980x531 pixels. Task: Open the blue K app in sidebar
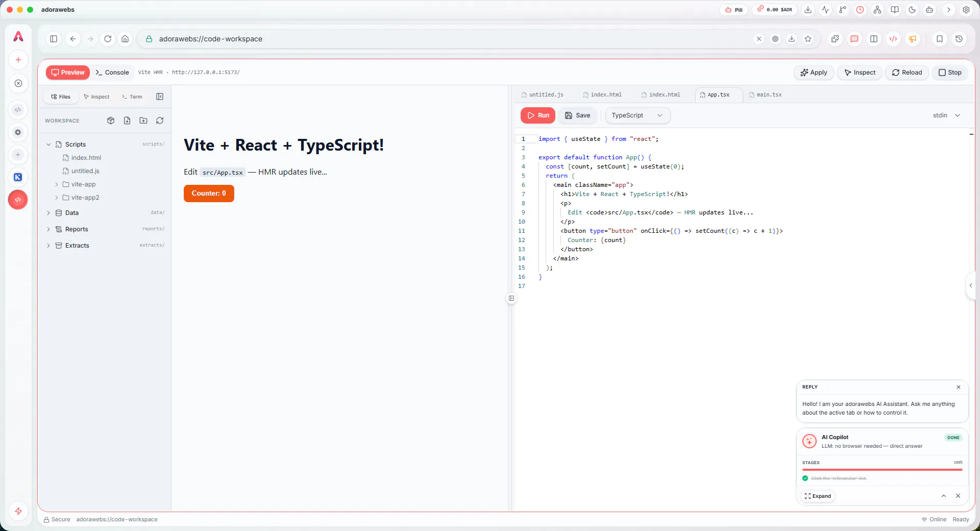(18, 177)
